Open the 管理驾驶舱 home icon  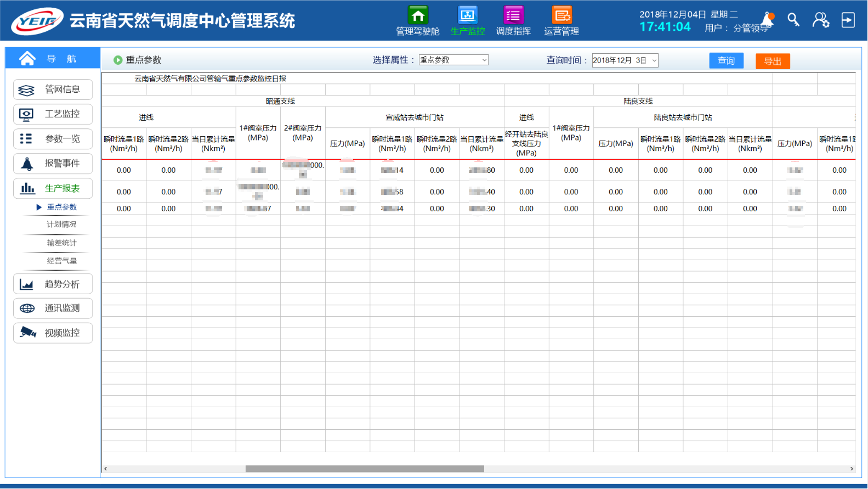[x=418, y=15]
